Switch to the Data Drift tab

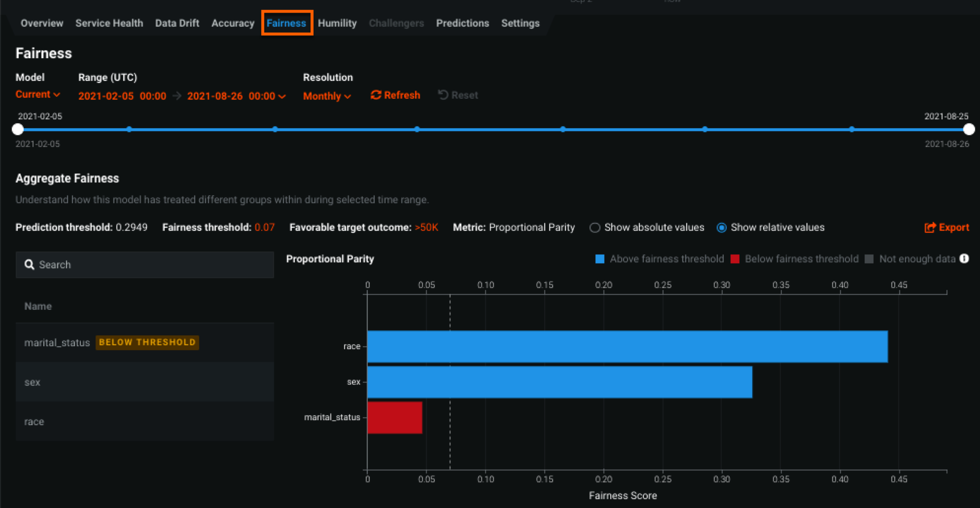click(x=177, y=23)
